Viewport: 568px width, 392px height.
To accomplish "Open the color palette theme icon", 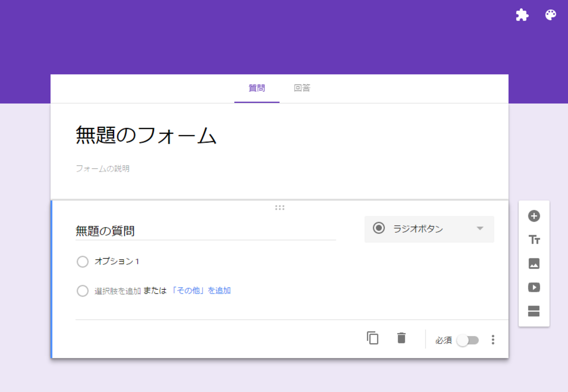I will coord(551,15).
